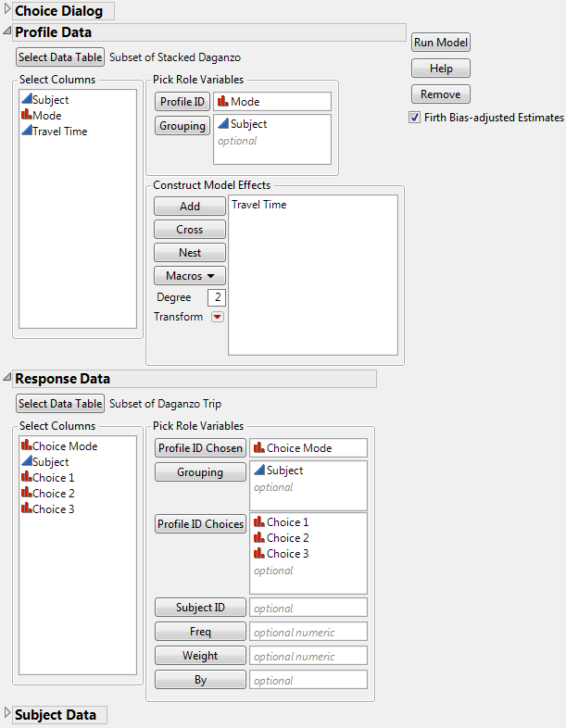The width and height of the screenshot is (566, 728).
Task: Select Travel Time continuous icon in columns list
Action: 27,131
